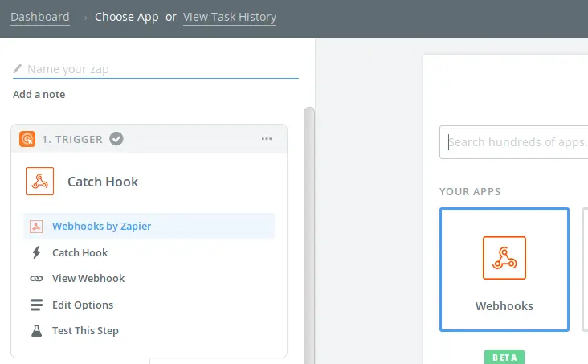Screen dimensions: 588x364
Task: Go to Edit Options step
Action: click(83, 305)
